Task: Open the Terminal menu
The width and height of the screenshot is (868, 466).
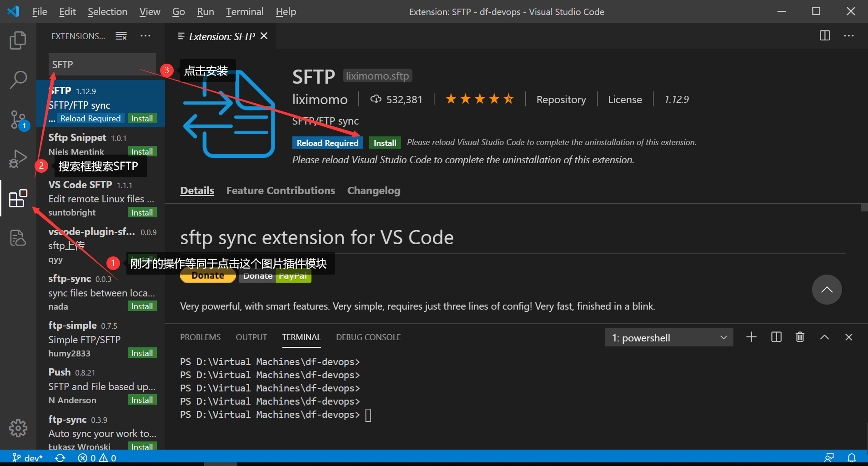Action: [245, 11]
